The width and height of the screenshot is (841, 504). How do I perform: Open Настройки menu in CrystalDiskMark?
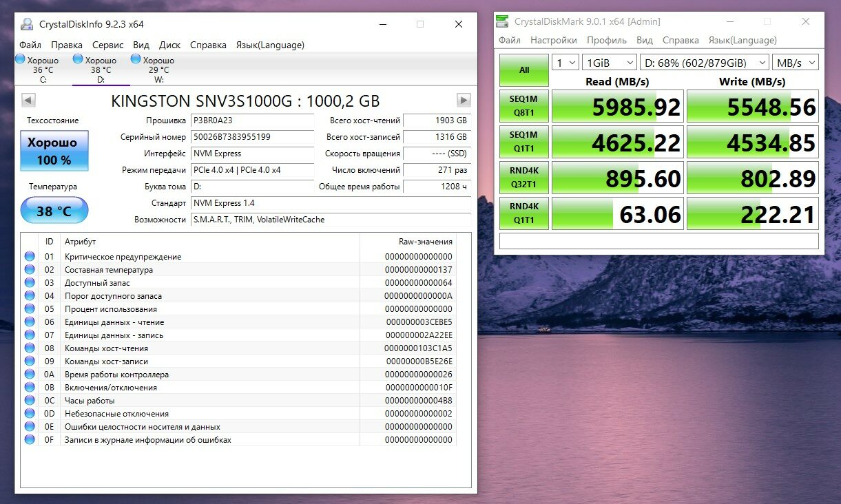tap(554, 40)
